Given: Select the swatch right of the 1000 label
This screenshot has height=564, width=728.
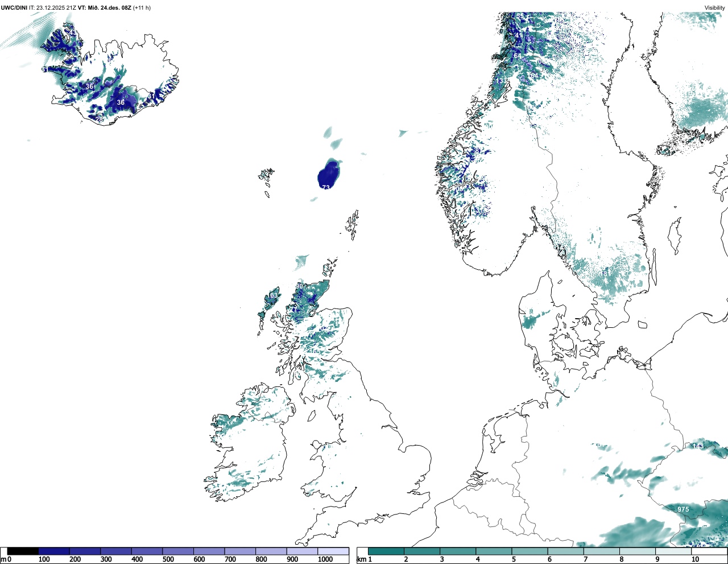Looking at the screenshot, I should tap(333, 551).
